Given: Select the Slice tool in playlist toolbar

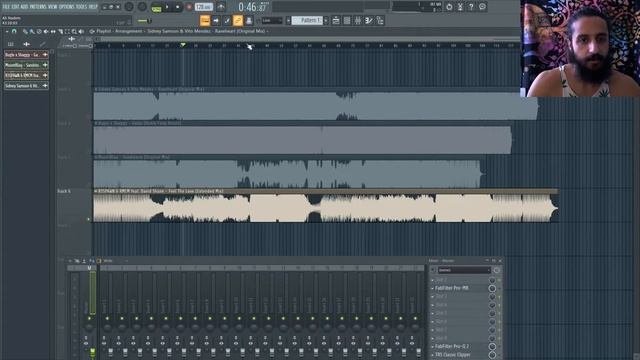Looking at the screenshot, I should (60, 31).
